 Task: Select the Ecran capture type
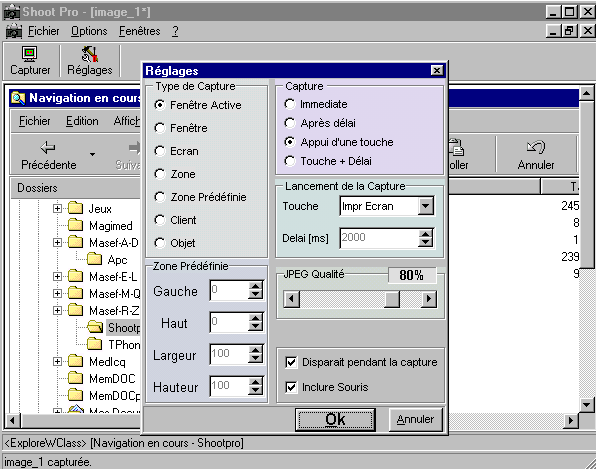click(x=160, y=151)
